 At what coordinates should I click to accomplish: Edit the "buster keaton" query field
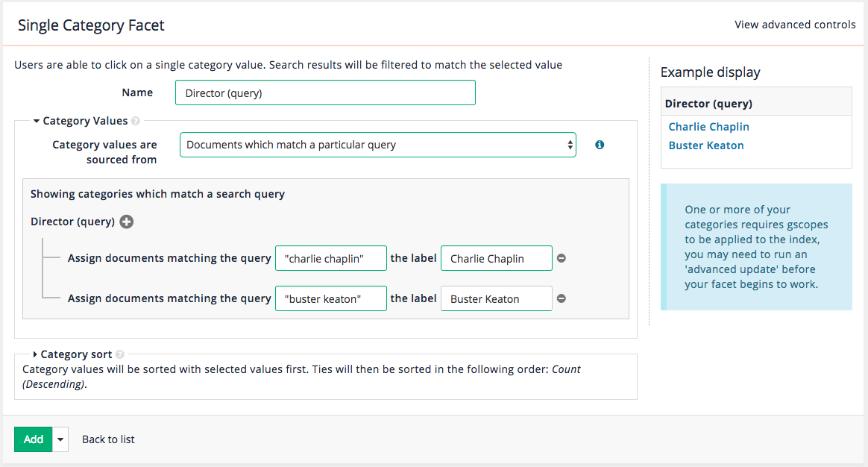pyautogui.click(x=330, y=298)
